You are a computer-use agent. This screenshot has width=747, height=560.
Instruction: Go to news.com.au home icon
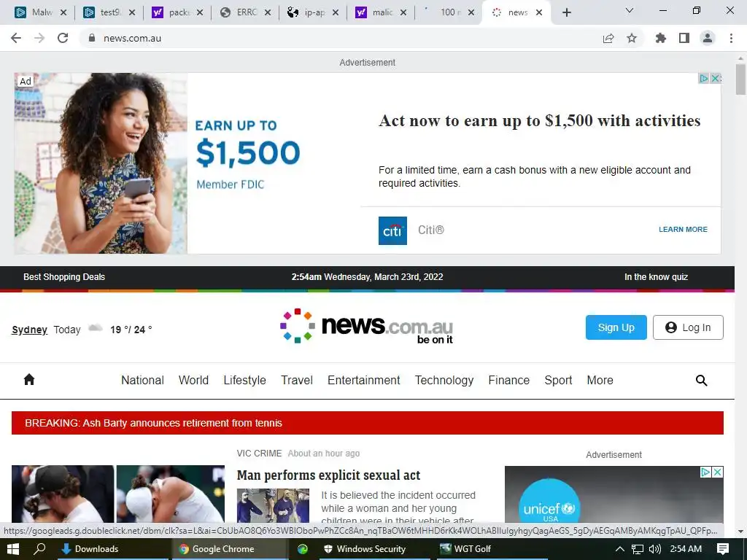click(29, 379)
